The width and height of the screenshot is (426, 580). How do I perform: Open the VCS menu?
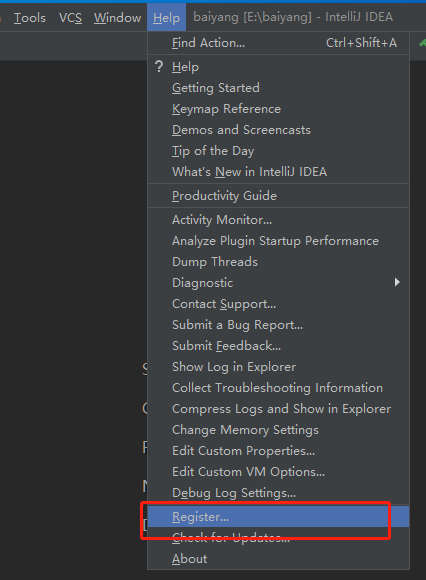[x=70, y=18]
